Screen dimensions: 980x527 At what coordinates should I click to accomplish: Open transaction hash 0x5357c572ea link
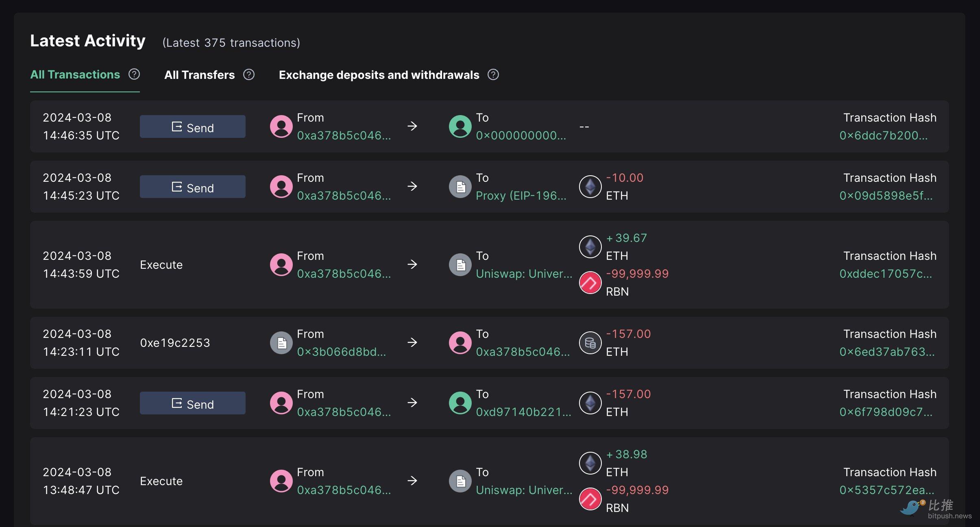[x=887, y=490]
